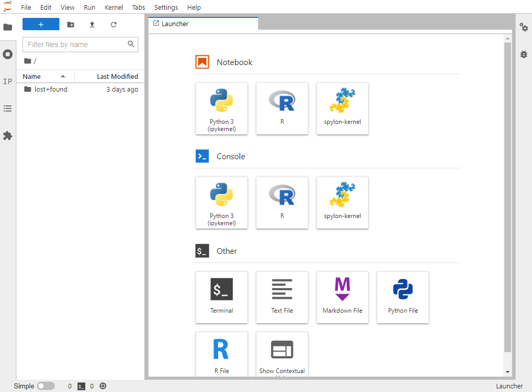Open the Property Inspector gears icon

click(x=524, y=27)
